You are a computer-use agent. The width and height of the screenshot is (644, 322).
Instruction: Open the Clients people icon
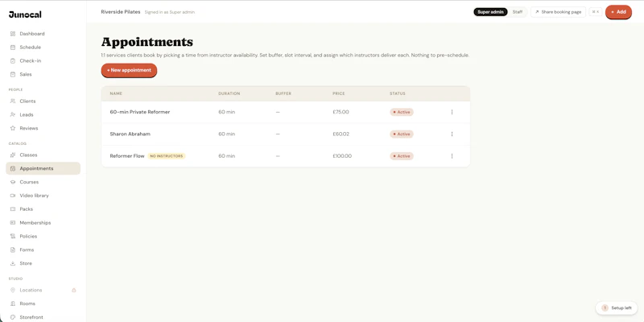(x=13, y=101)
